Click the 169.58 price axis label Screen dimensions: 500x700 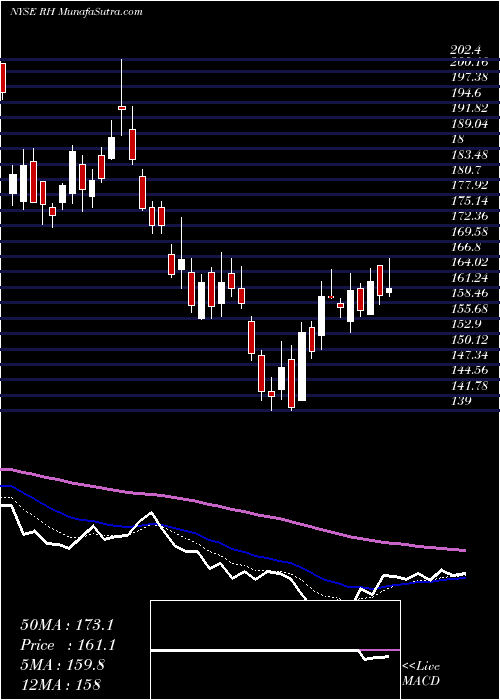tap(472, 231)
